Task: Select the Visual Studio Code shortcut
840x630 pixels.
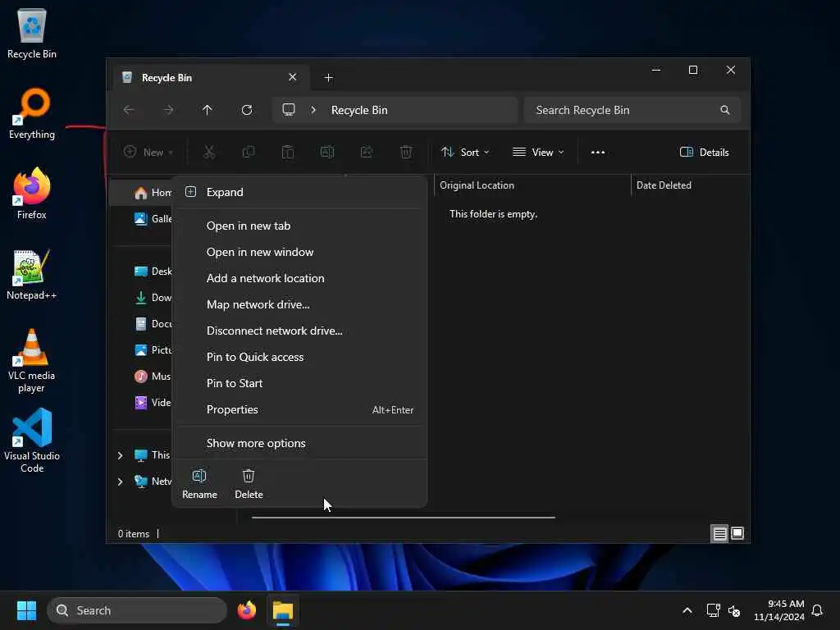Action: click(x=32, y=441)
